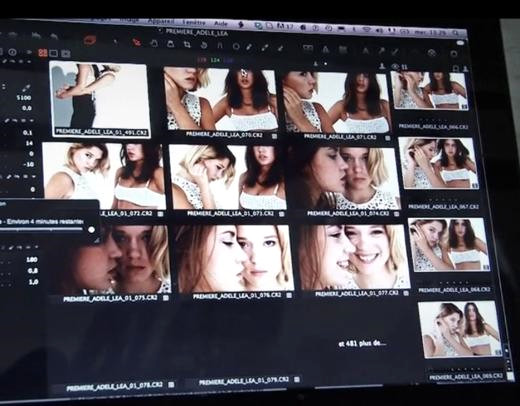
Task: Switch to the red grid browser view
Action: pyautogui.click(x=42, y=53)
